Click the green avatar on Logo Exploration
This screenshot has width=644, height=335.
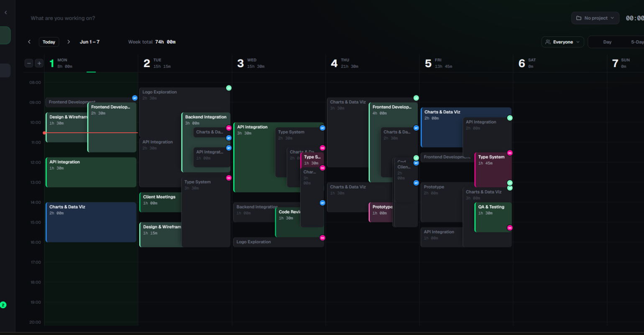(x=229, y=88)
